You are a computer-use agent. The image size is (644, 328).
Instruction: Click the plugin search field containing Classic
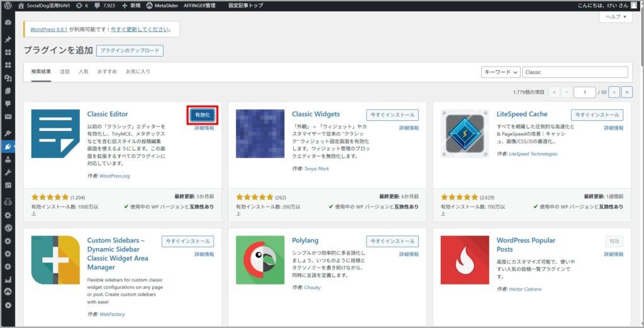pos(574,72)
